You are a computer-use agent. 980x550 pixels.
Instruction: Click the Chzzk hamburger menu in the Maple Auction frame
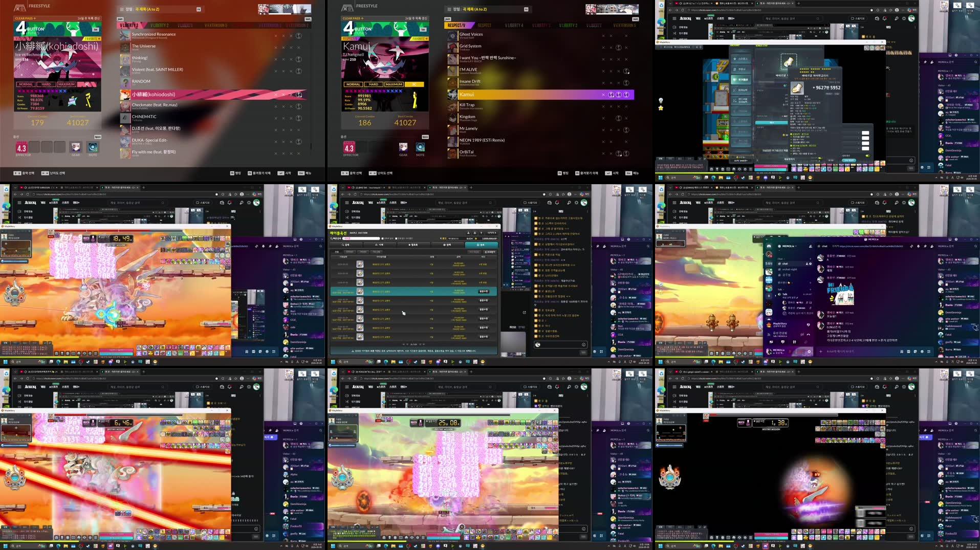tap(346, 202)
